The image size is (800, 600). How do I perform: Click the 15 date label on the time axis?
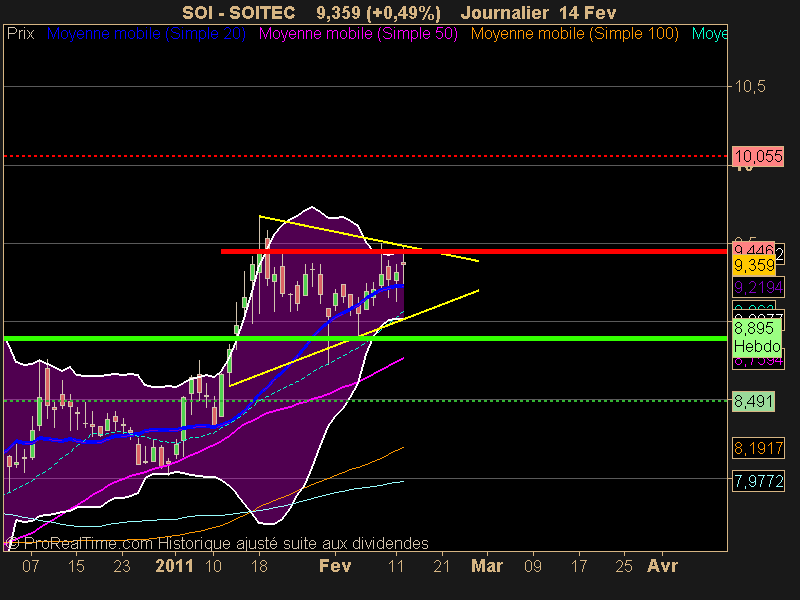point(76,566)
